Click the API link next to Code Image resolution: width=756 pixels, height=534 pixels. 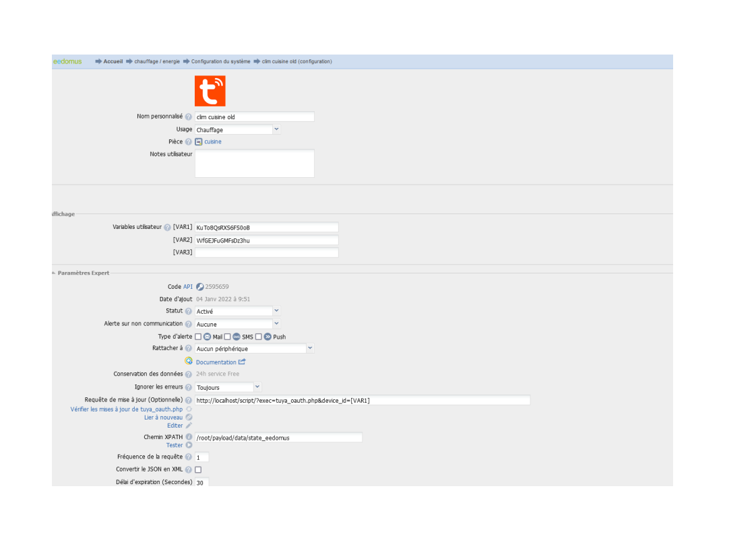tap(187, 287)
